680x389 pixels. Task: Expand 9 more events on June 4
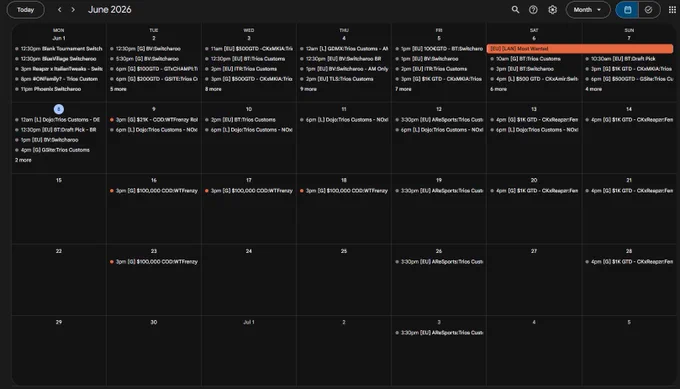tap(308, 89)
